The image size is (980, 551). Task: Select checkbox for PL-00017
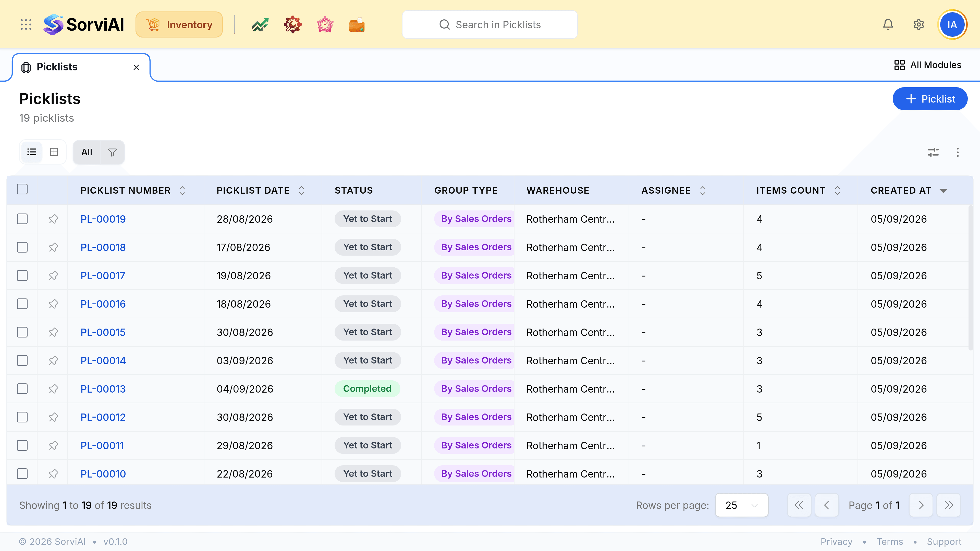click(x=22, y=276)
